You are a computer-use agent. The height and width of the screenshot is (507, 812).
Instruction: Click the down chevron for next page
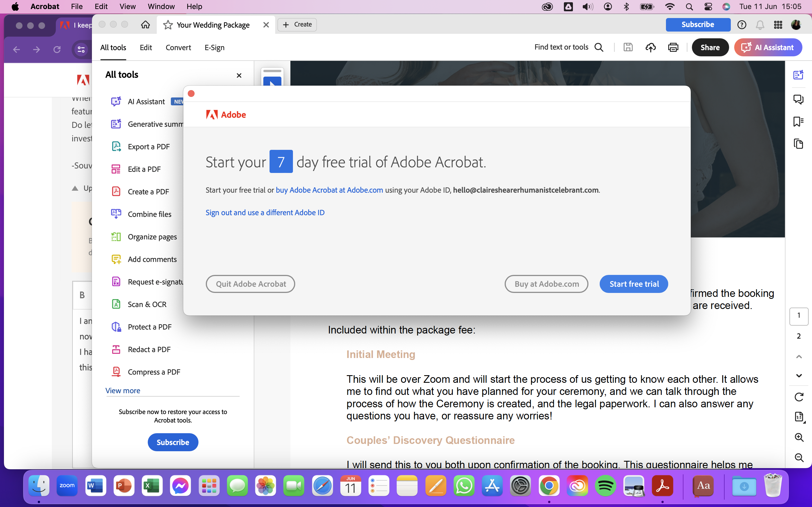coord(798,375)
